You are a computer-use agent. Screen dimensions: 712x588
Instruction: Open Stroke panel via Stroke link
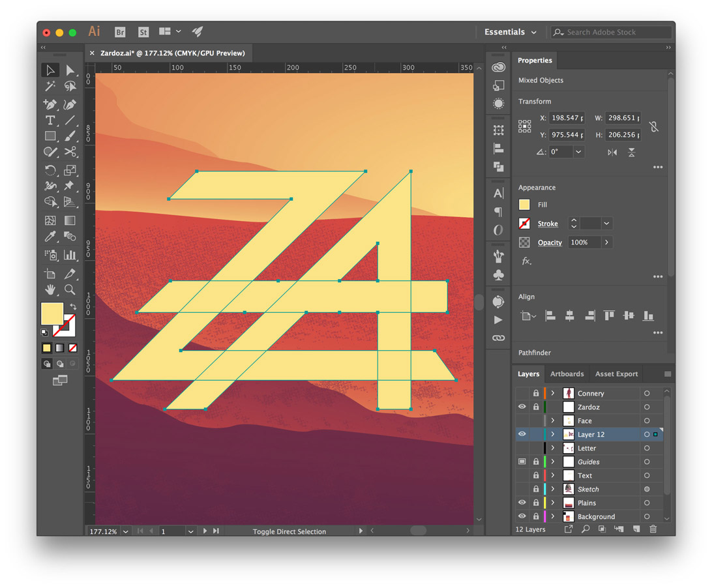point(548,224)
